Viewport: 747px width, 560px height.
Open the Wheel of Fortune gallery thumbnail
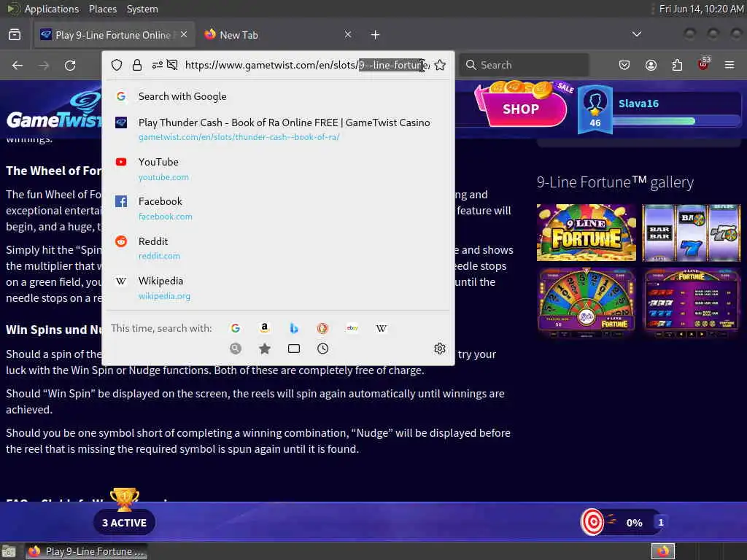coord(587,302)
